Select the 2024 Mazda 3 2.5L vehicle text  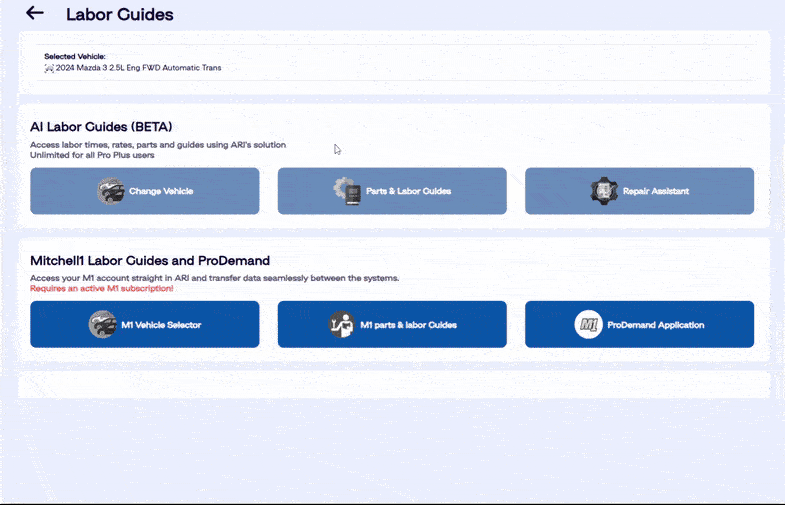(138, 68)
